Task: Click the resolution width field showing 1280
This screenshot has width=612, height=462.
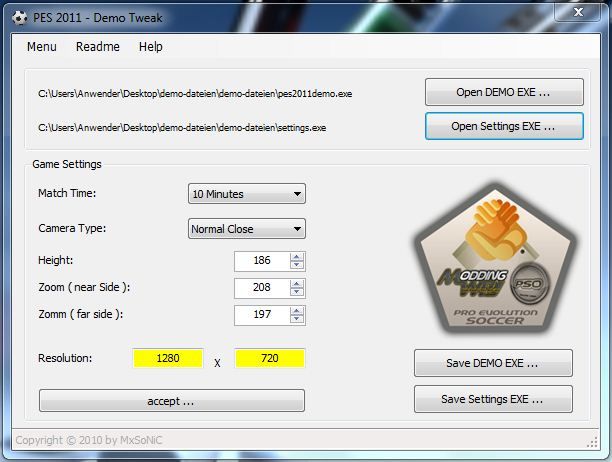Action: click(x=168, y=358)
